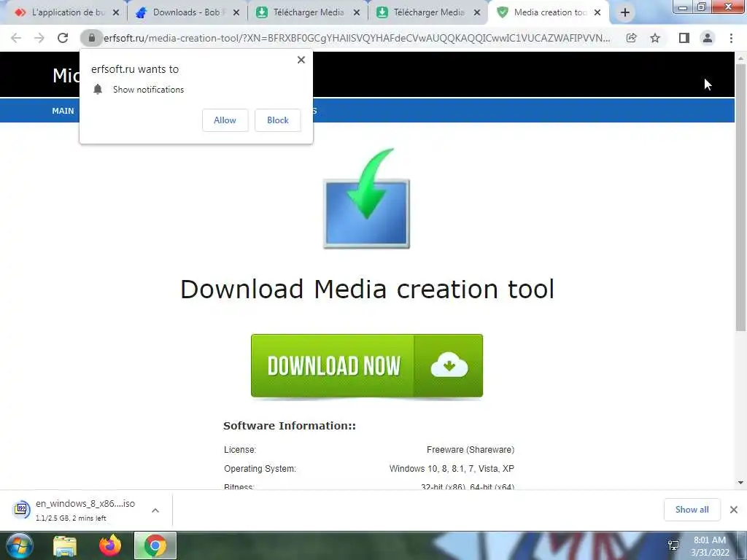Expand the download item options chevron
747x560 pixels.
(x=155, y=510)
